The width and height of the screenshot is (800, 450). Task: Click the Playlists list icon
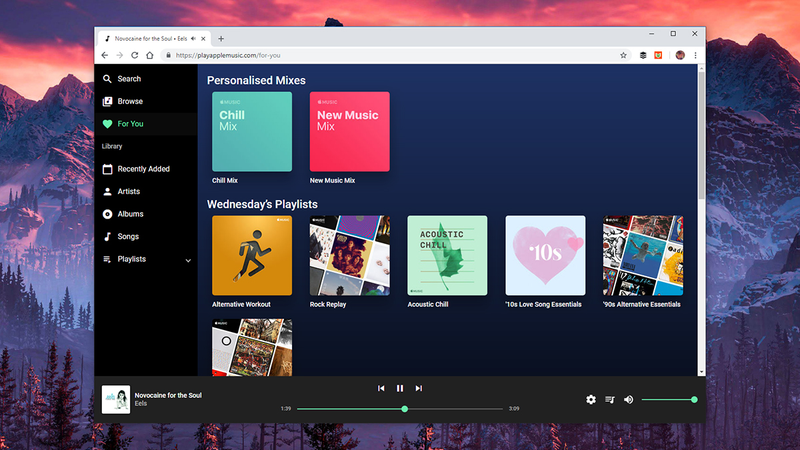(107, 259)
